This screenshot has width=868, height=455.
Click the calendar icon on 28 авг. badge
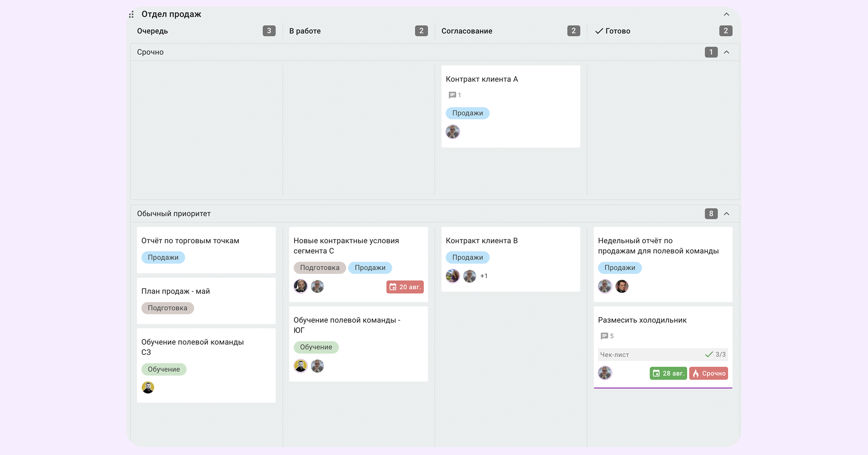pos(656,373)
